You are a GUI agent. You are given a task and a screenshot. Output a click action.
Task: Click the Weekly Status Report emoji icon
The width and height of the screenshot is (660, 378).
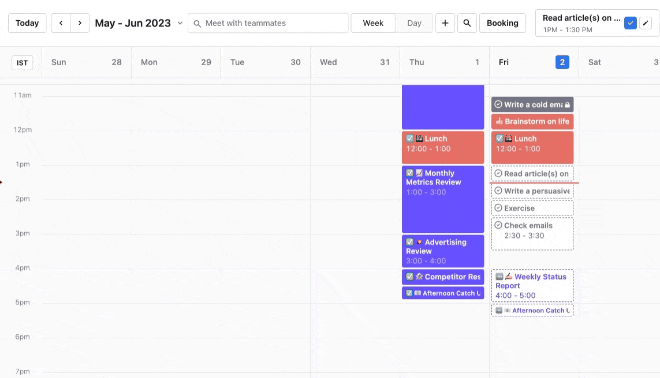pos(508,276)
